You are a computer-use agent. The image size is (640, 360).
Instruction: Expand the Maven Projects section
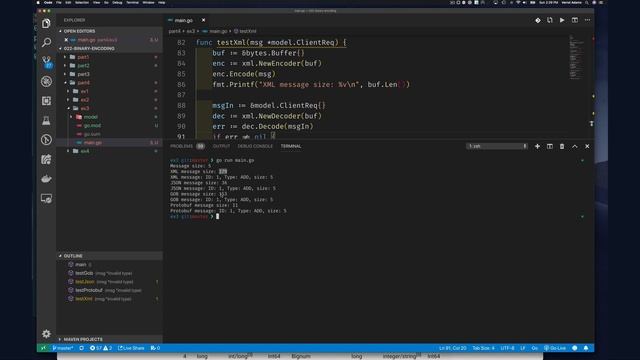[109, 339]
